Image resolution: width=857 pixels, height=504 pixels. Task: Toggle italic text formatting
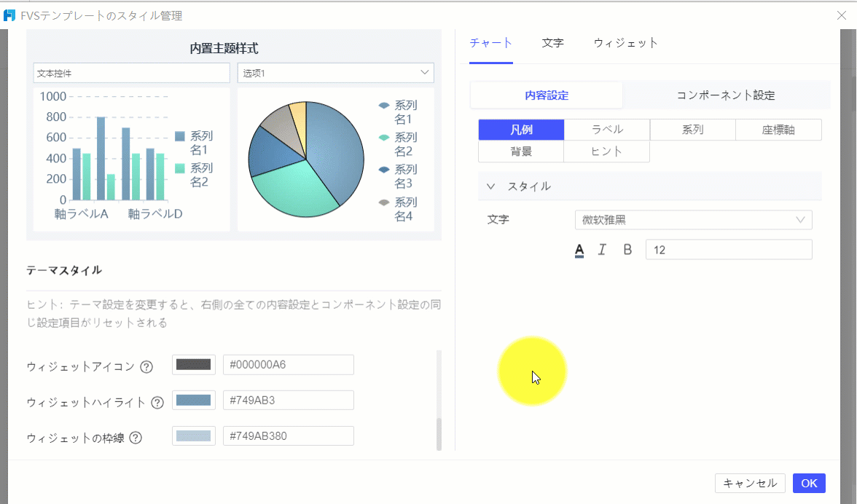[x=602, y=250]
